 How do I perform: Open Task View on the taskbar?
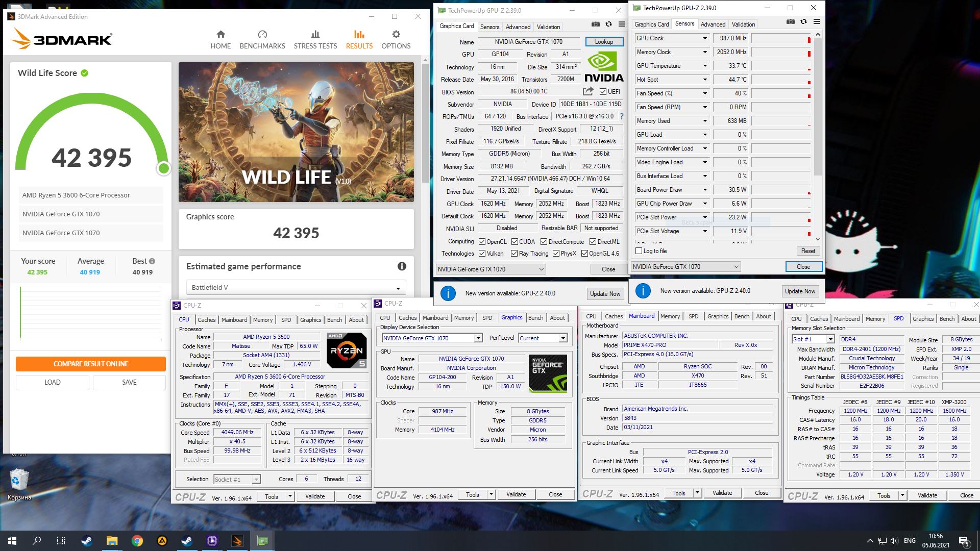pos(61,541)
